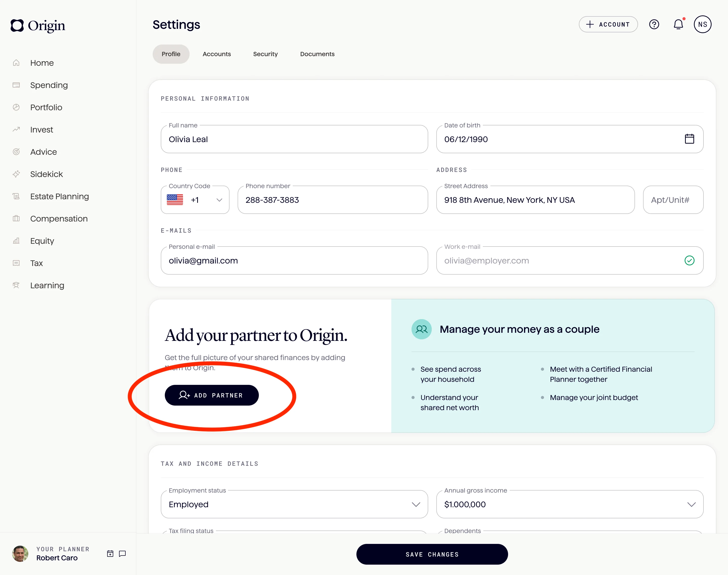Open chat with planner icon
Screen dimensions: 728x575
click(x=123, y=554)
